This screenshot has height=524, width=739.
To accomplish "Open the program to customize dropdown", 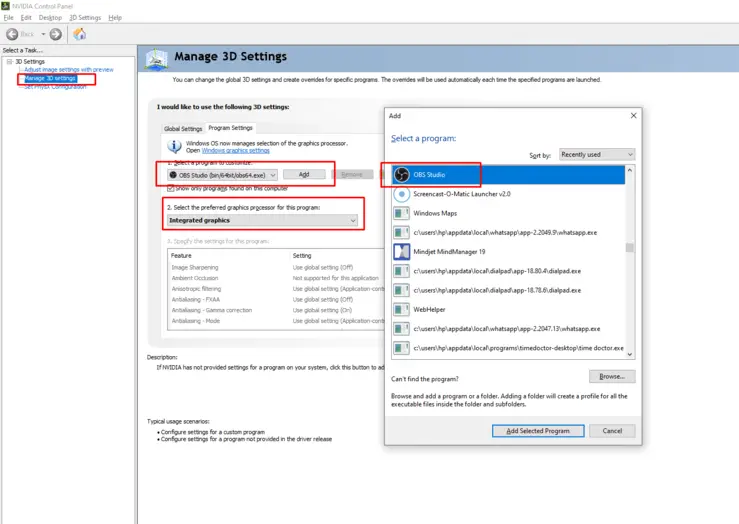I will (222, 175).
